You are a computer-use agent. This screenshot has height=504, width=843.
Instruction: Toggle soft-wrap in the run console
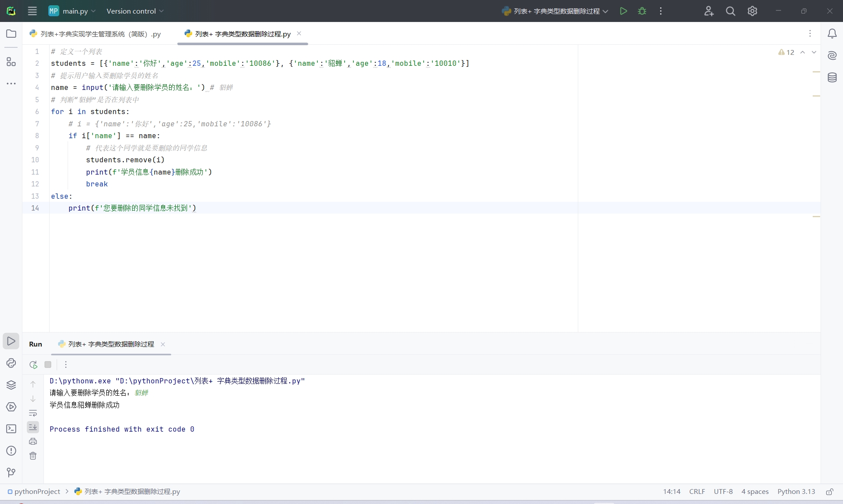[x=33, y=413]
